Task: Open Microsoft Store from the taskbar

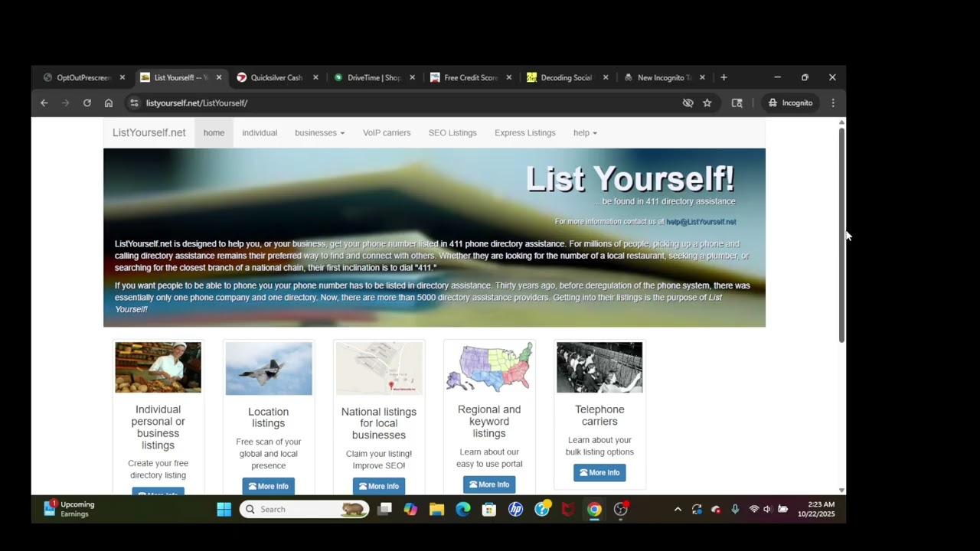Action: 489,509
